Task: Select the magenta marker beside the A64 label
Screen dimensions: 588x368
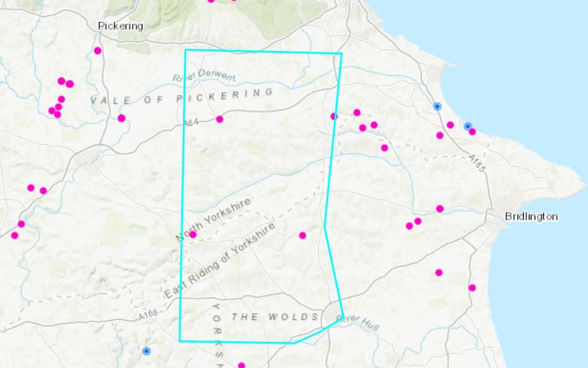Action: point(220,119)
